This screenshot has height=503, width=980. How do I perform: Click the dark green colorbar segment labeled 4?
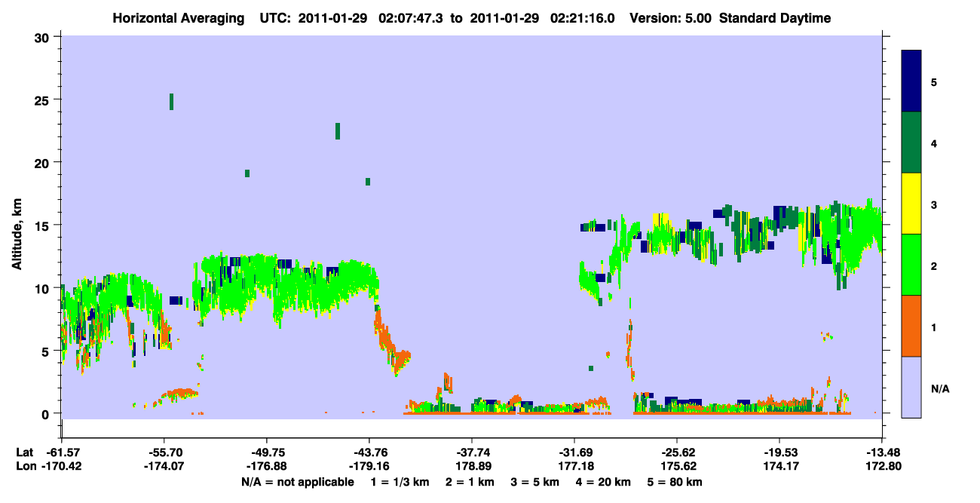(911, 142)
